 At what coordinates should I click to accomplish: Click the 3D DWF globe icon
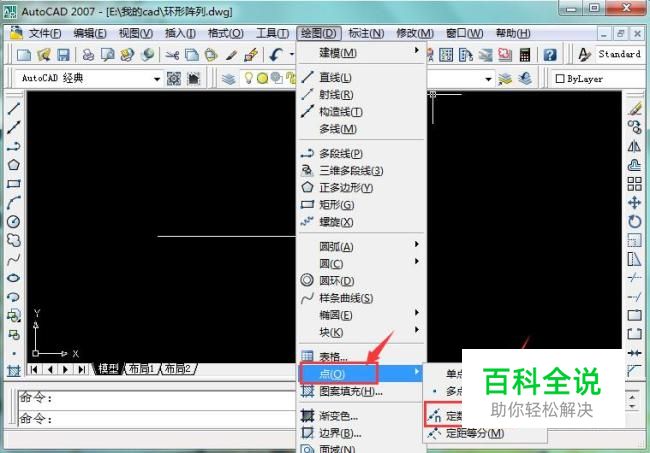click(147, 55)
